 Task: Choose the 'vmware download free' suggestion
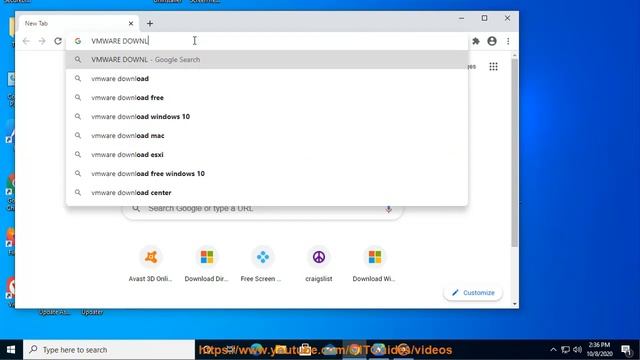pyautogui.click(x=267, y=98)
